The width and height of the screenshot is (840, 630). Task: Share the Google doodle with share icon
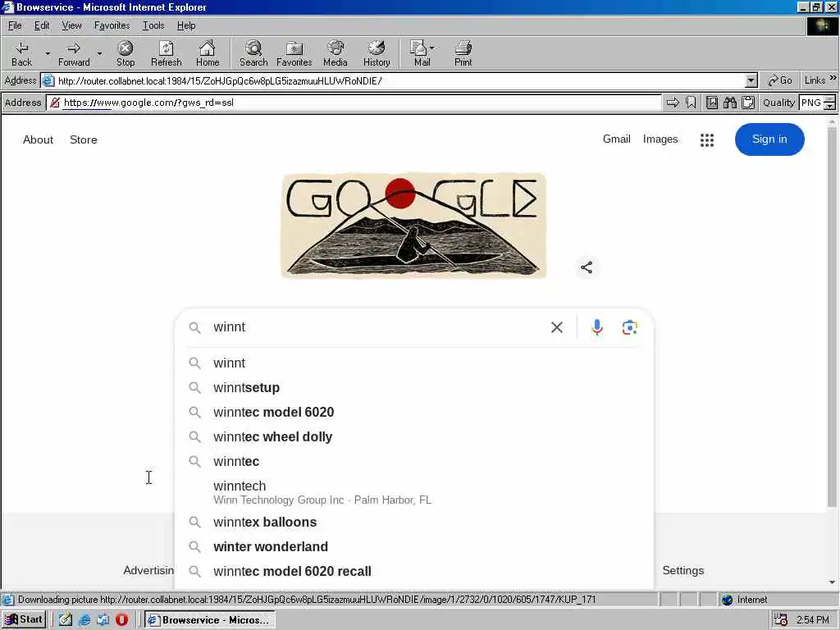tap(587, 267)
